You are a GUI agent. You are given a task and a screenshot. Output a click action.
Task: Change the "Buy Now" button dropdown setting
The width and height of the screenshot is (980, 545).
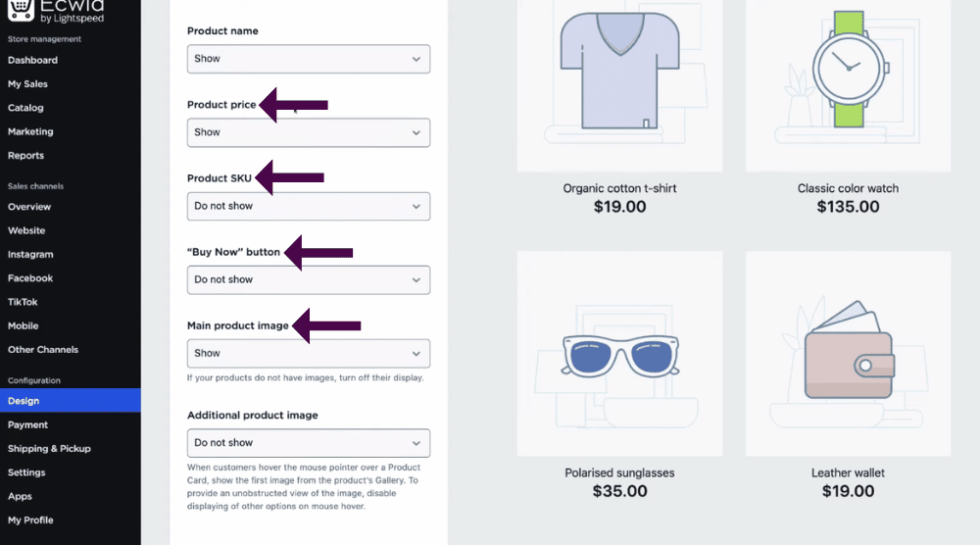[x=308, y=280]
